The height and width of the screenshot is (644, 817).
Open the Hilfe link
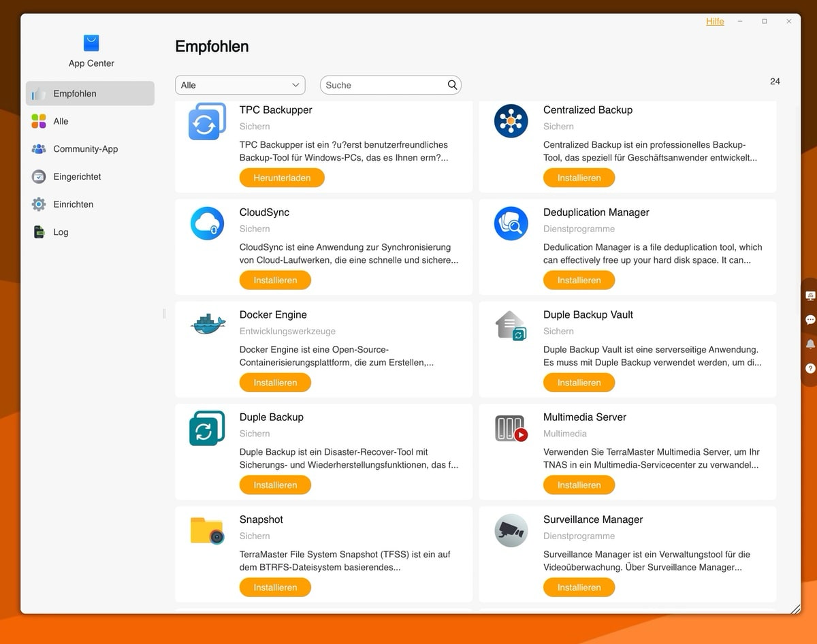point(715,22)
